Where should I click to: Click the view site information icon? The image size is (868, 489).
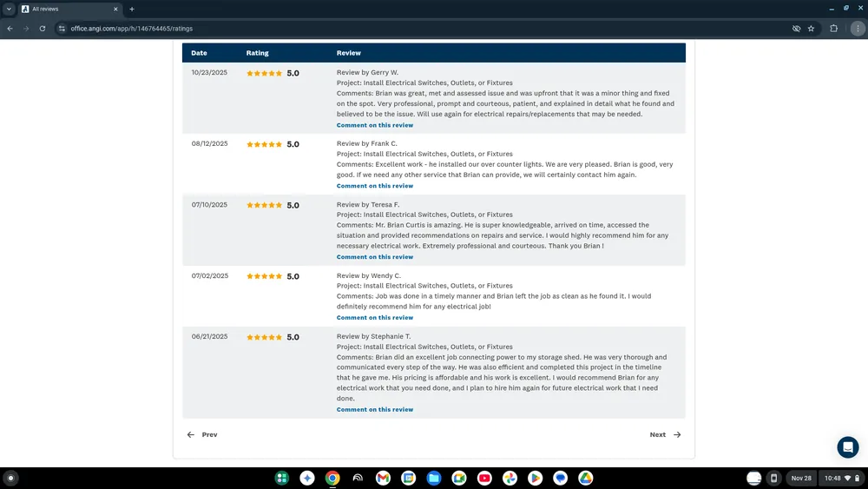[x=62, y=28]
